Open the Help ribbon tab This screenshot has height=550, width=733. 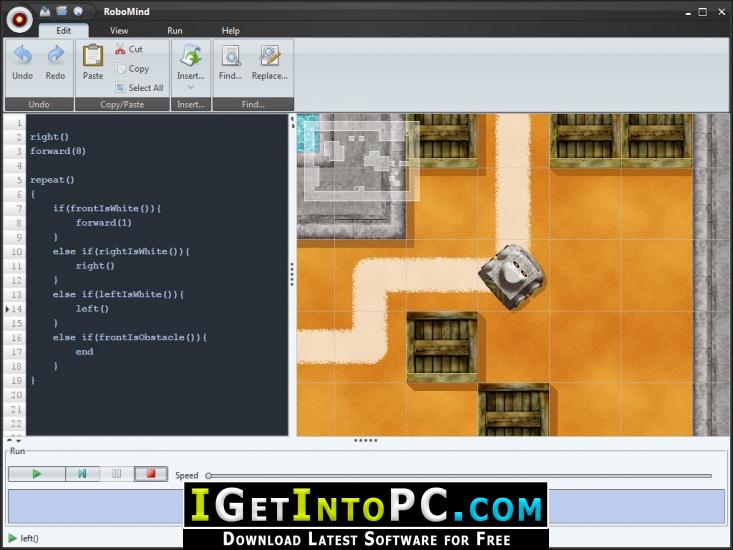pyautogui.click(x=230, y=31)
